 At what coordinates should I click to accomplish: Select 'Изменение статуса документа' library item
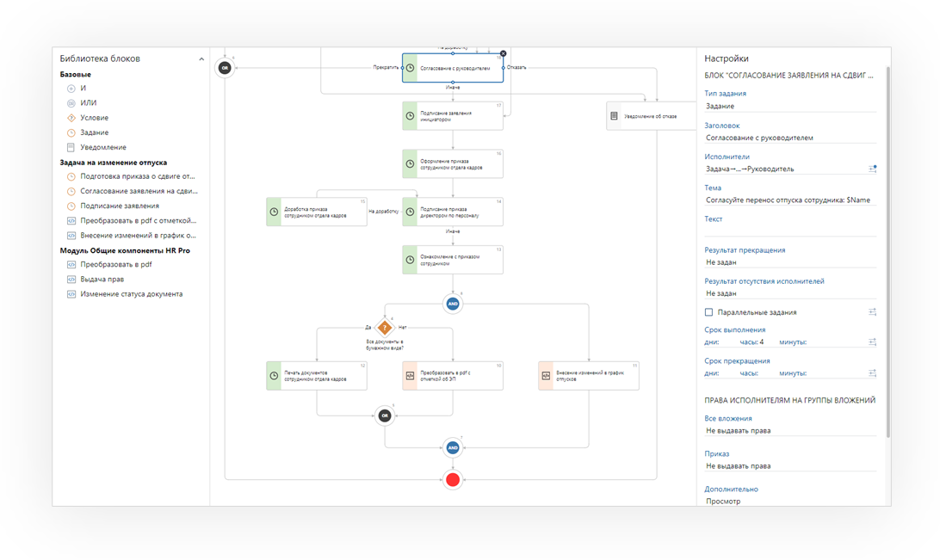point(131,294)
